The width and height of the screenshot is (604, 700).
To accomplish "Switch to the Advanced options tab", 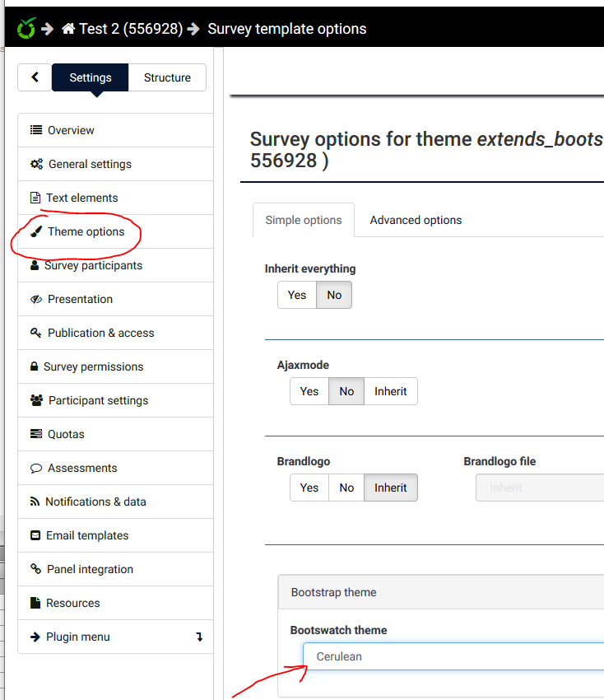I will point(416,220).
